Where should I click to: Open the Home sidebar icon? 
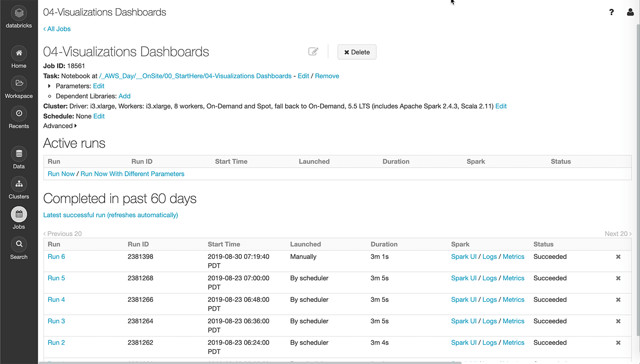click(19, 53)
